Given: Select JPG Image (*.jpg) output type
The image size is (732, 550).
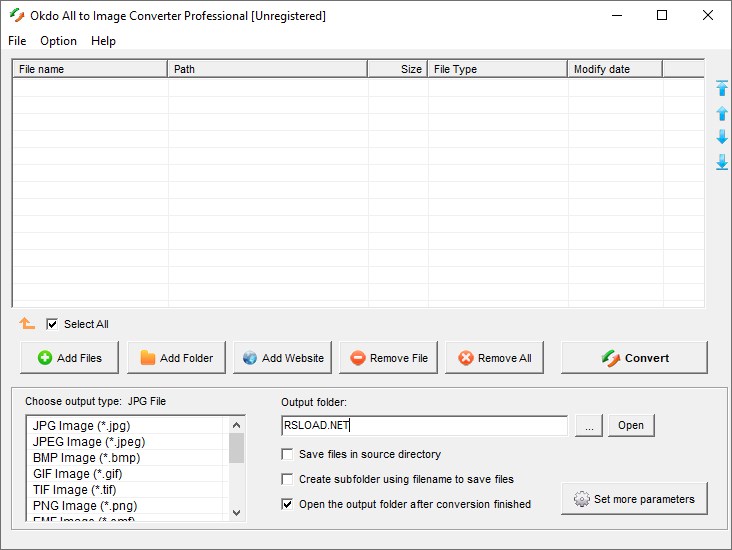Looking at the screenshot, I should (x=125, y=426).
